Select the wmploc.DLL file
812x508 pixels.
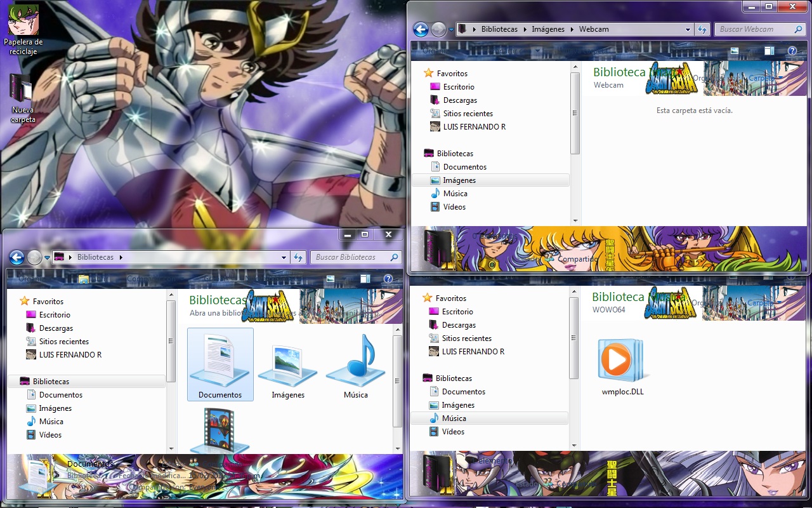coord(622,367)
